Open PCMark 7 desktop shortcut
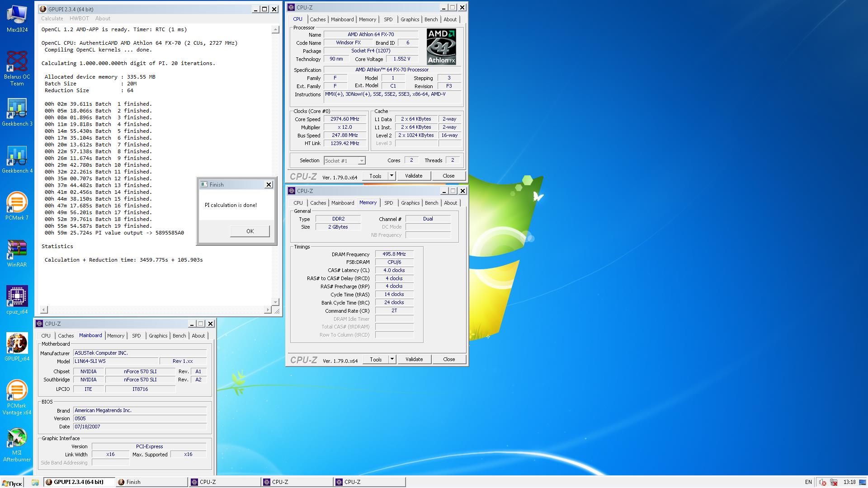This screenshot has width=868, height=488. pos(17,206)
